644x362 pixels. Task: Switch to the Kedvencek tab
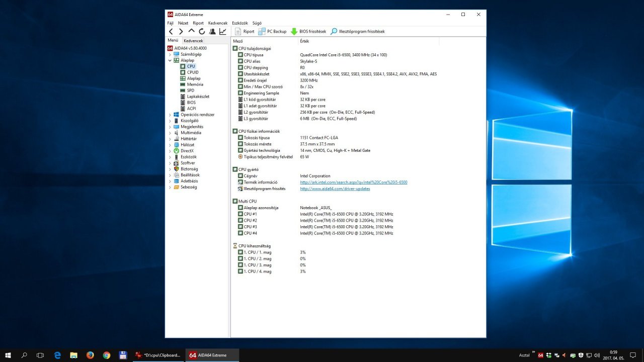(x=193, y=40)
